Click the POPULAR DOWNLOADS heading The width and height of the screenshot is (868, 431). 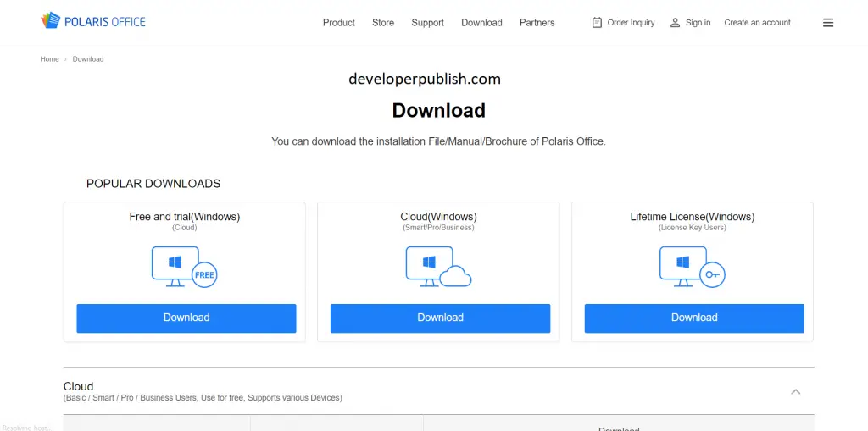153,184
